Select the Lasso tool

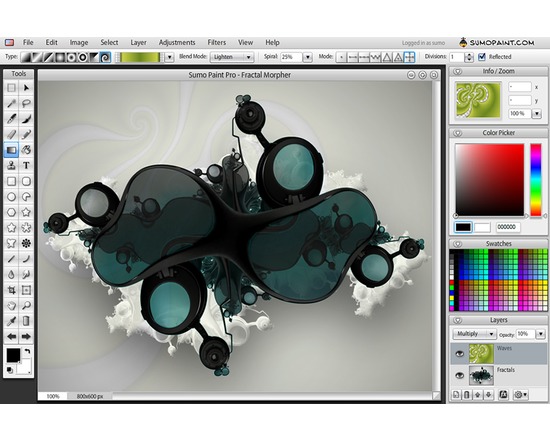coord(26,103)
